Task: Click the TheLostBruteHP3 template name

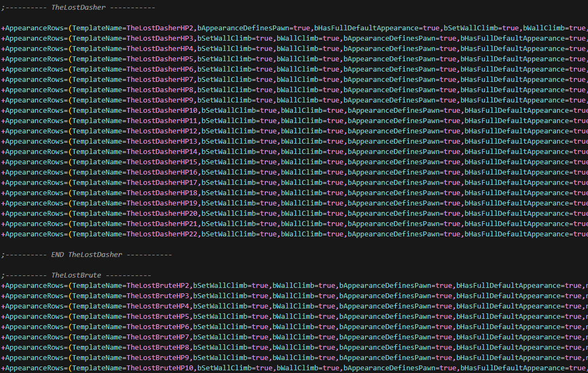Action: click(158, 296)
